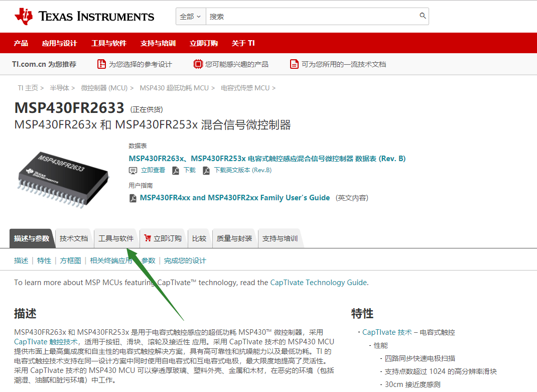Click the 立即查看 link
This screenshot has width=537, height=392.
tap(153, 170)
